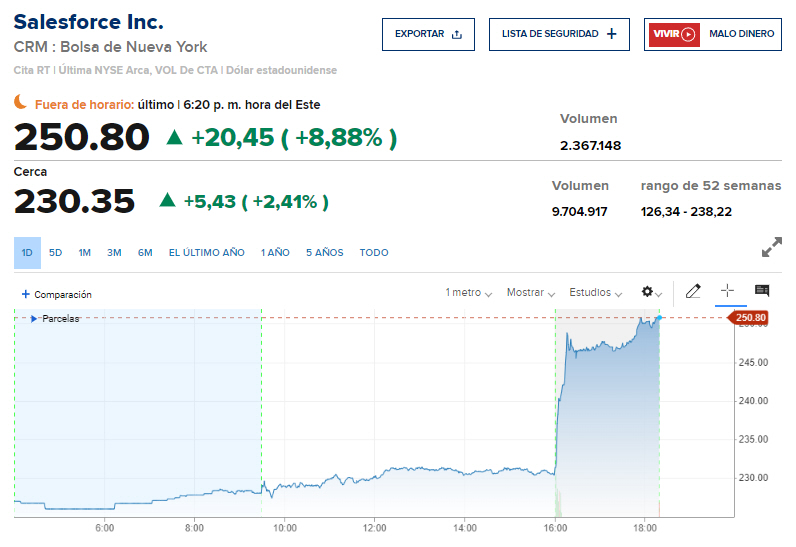Expand the Parcelas disclosure arrow
Image resolution: width=796 pixels, height=547 pixels.
[x=33, y=319]
